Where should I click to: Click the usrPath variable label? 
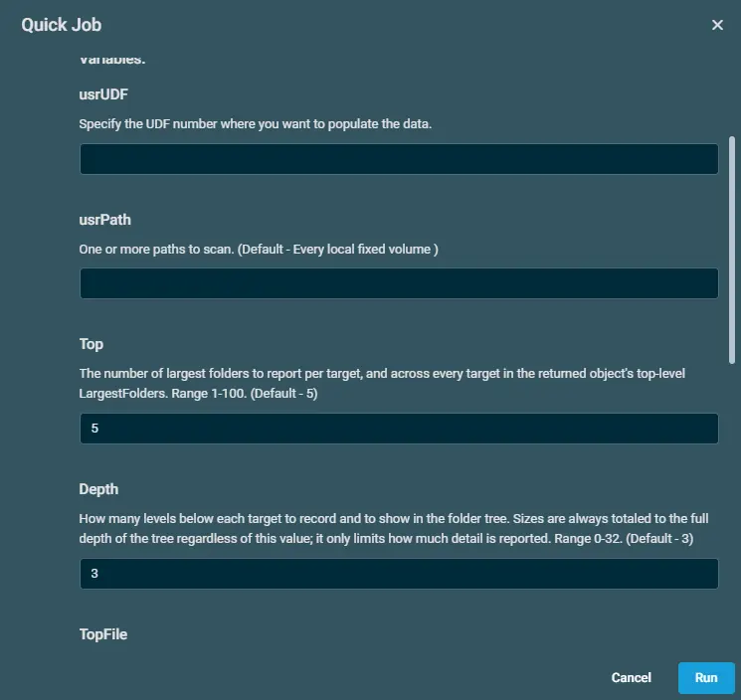point(104,220)
